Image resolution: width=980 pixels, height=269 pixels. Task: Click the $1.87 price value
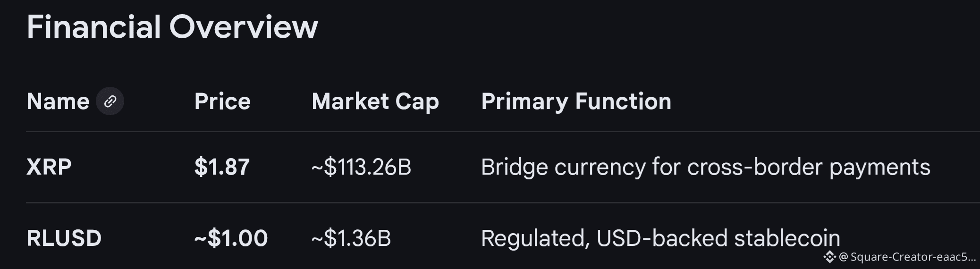(222, 167)
